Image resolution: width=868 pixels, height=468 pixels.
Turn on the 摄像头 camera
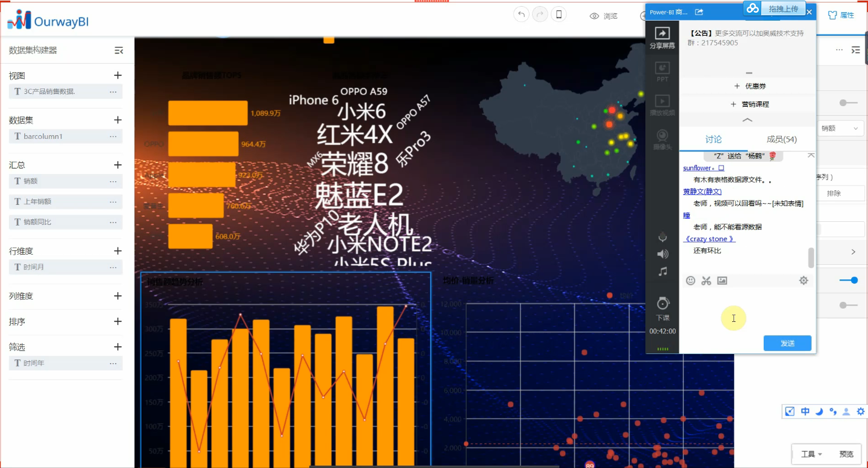click(x=662, y=139)
